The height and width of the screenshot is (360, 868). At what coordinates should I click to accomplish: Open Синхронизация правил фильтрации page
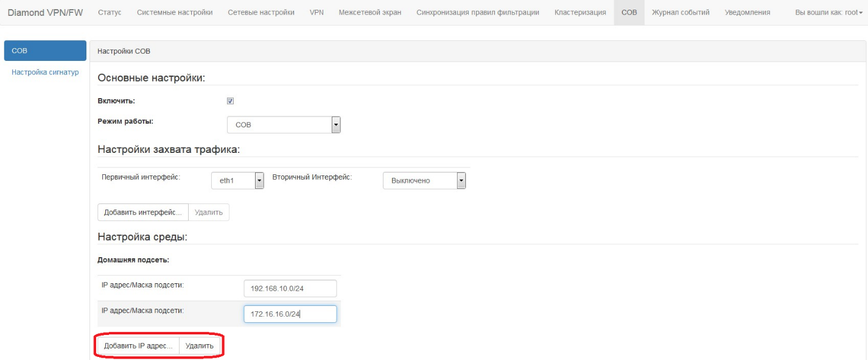[x=477, y=13]
